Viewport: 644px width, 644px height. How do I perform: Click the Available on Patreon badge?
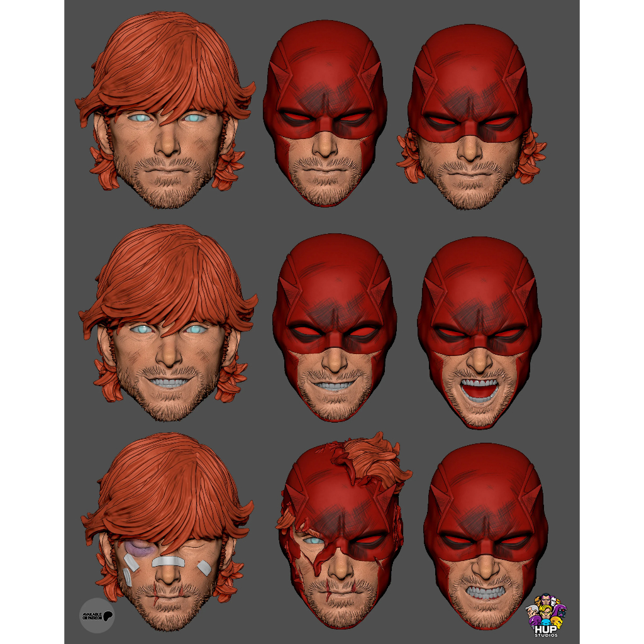click(x=97, y=615)
